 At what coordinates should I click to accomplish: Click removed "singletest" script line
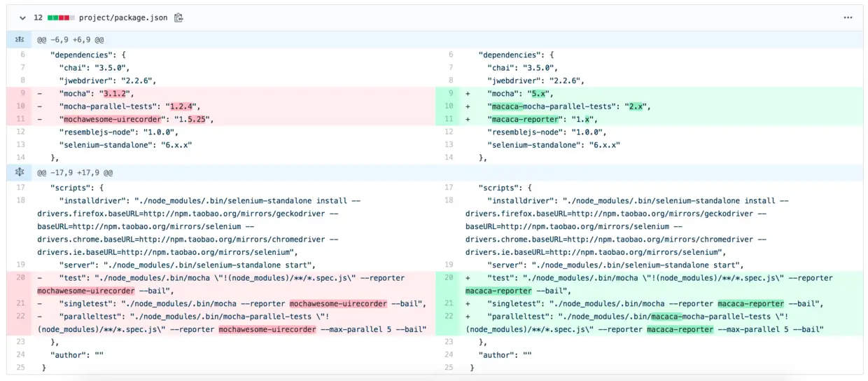pyautogui.click(x=234, y=304)
